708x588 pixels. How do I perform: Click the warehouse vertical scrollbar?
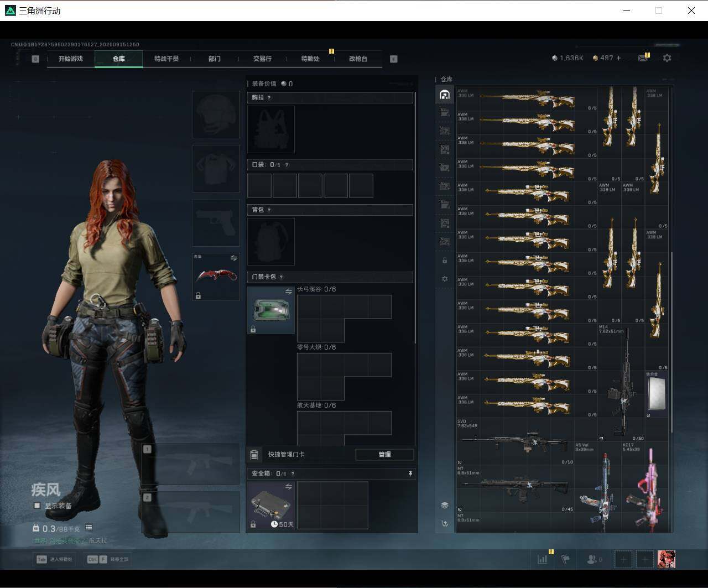click(x=672, y=343)
